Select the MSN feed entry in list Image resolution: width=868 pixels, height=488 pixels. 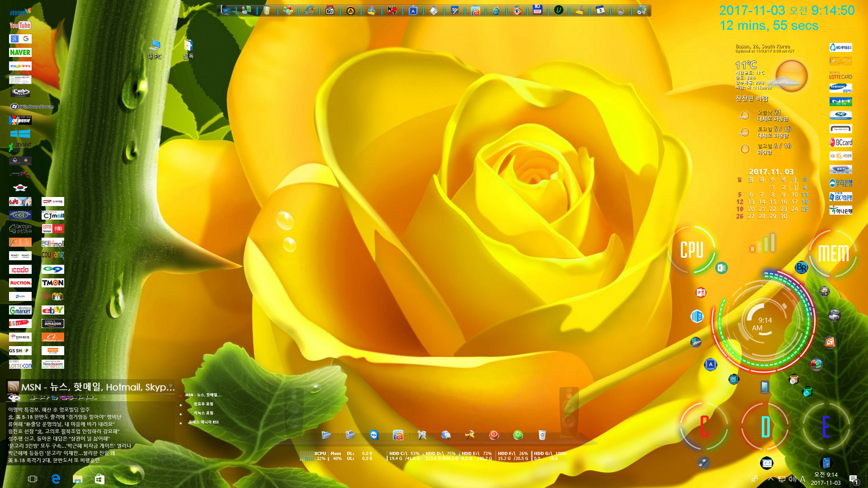tap(203, 395)
